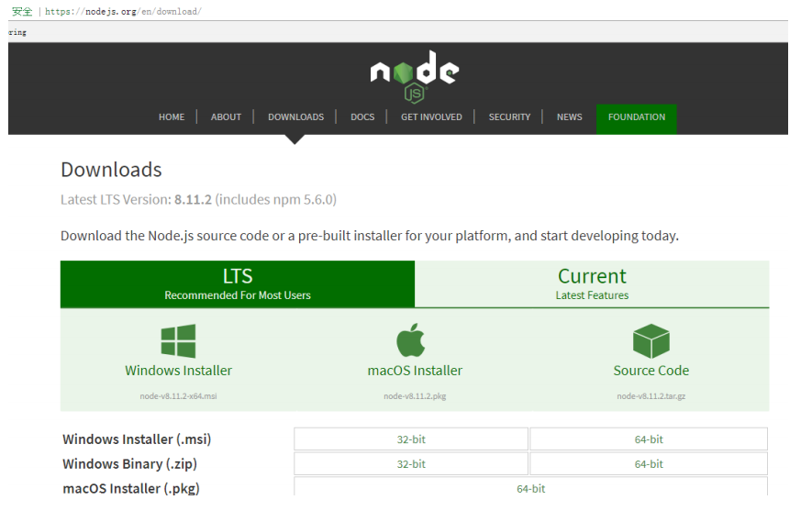
Task: Switch to the Current Latest Features tab
Action: [592, 283]
